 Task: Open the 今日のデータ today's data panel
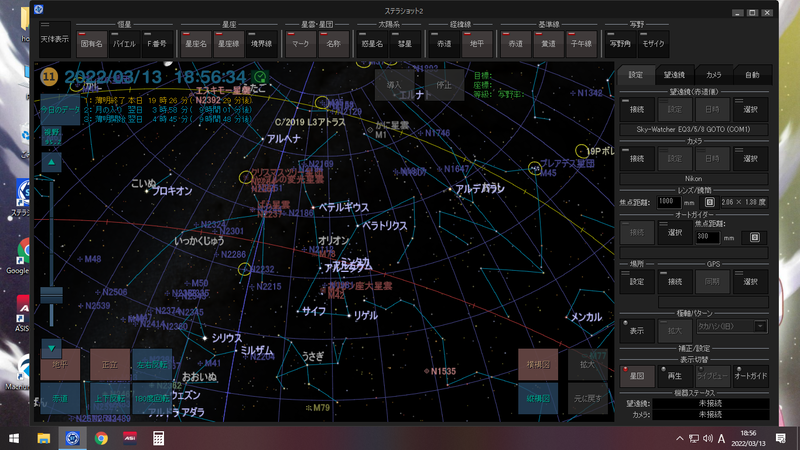pyautogui.click(x=60, y=109)
